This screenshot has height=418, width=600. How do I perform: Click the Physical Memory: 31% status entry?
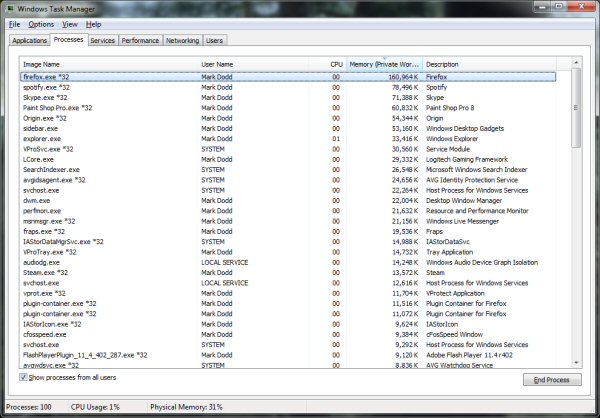pos(186,407)
